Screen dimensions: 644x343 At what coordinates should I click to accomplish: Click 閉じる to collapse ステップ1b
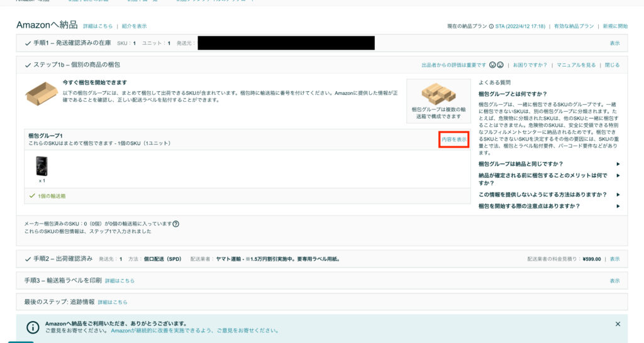tap(612, 65)
